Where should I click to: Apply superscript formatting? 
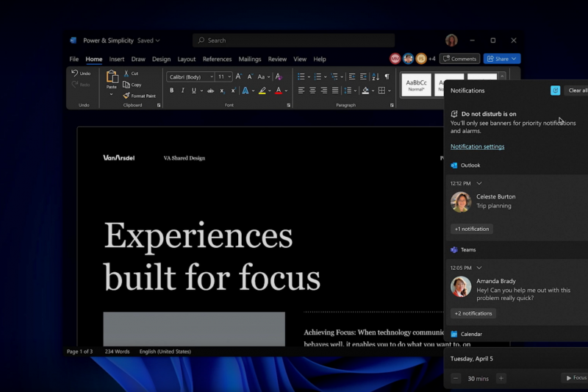[233, 90]
